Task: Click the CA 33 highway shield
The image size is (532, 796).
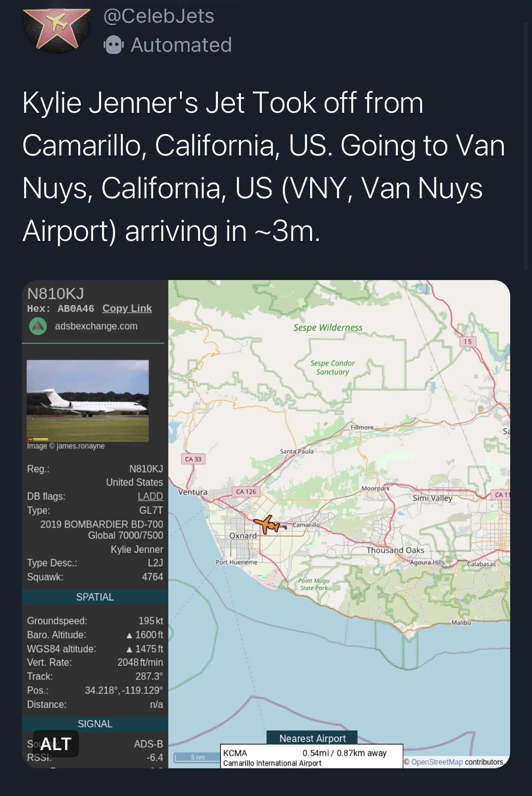Action: tap(193, 459)
